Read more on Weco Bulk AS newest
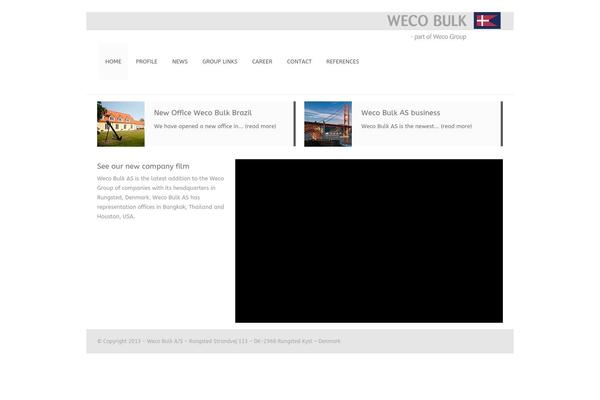Screen dimensions: 600x400 coord(456,126)
